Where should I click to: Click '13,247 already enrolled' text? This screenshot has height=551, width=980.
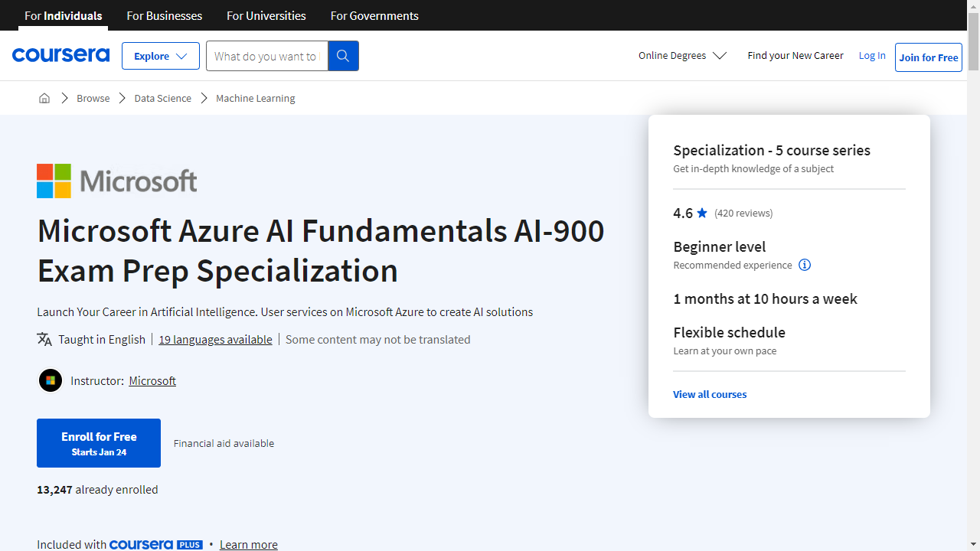click(x=97, y=489)
